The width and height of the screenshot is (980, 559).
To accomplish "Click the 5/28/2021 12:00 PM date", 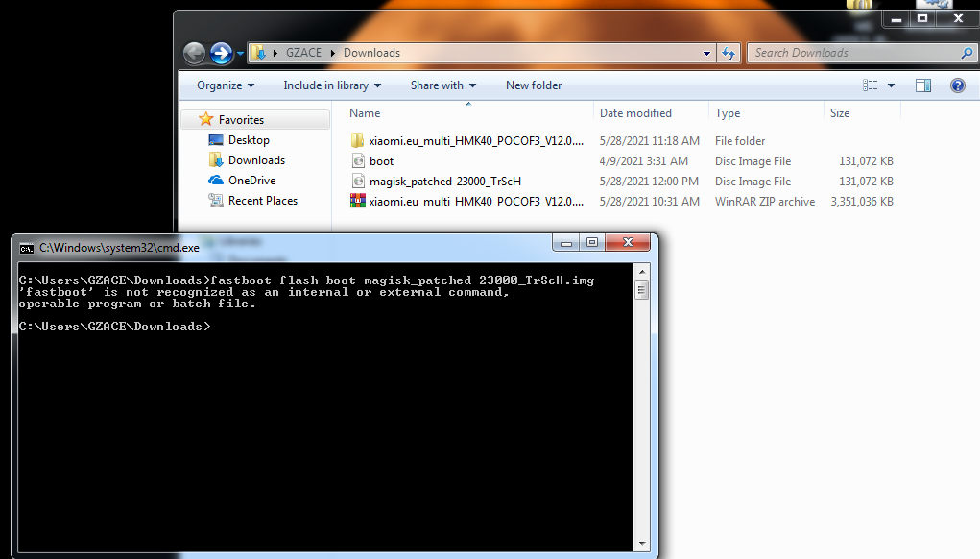I will [x=649, y=182].
